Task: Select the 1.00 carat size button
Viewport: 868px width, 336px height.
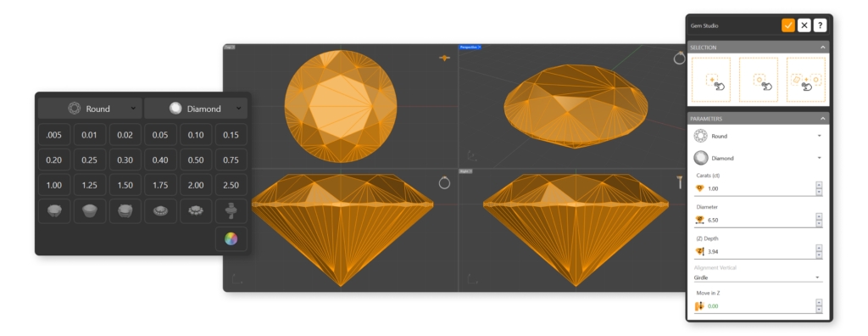Action: tap(54, 185)
